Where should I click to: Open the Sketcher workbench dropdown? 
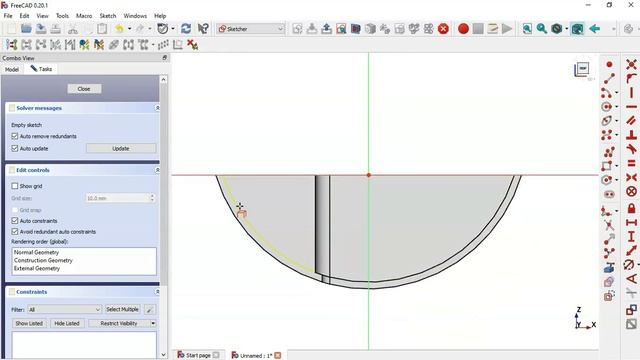coord(251,29)
